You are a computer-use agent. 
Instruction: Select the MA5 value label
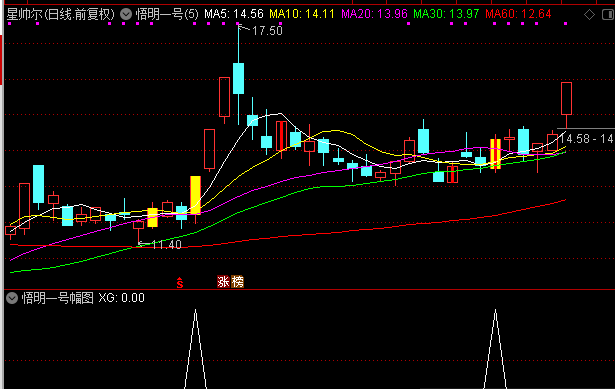234,15
